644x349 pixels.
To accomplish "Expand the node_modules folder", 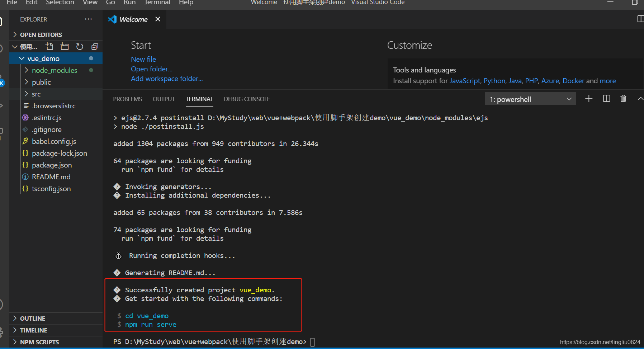I will point(26,70).
